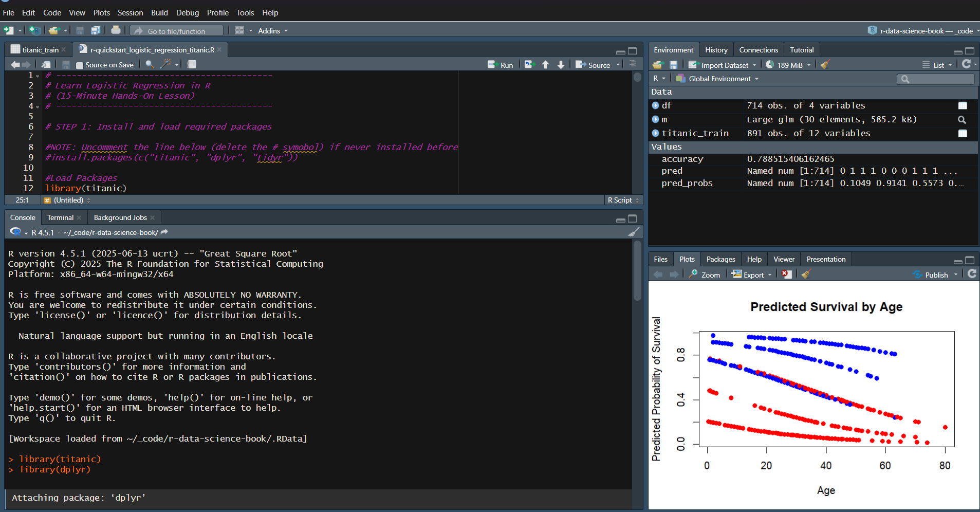Remove current plot with red X icon
The width and height of the screenshot is (980, 512).
[786, 275]
